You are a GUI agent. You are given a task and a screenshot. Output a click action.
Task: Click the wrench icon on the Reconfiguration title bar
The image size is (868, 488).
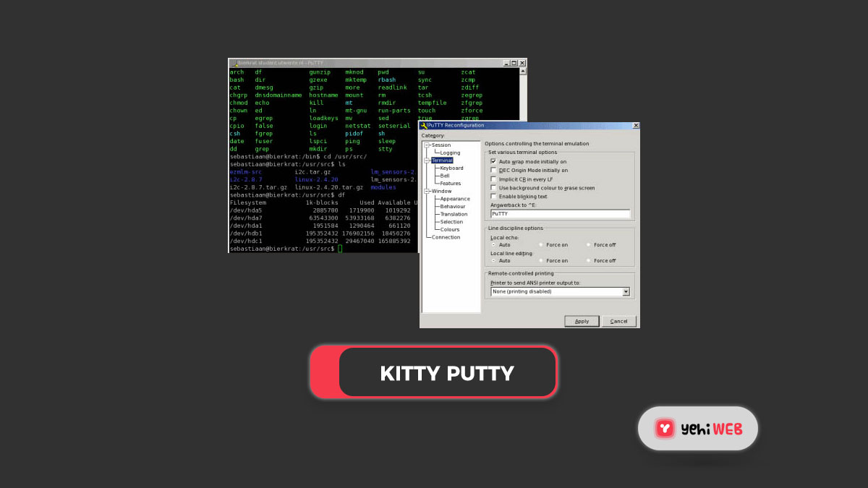[x=425, y=124]
